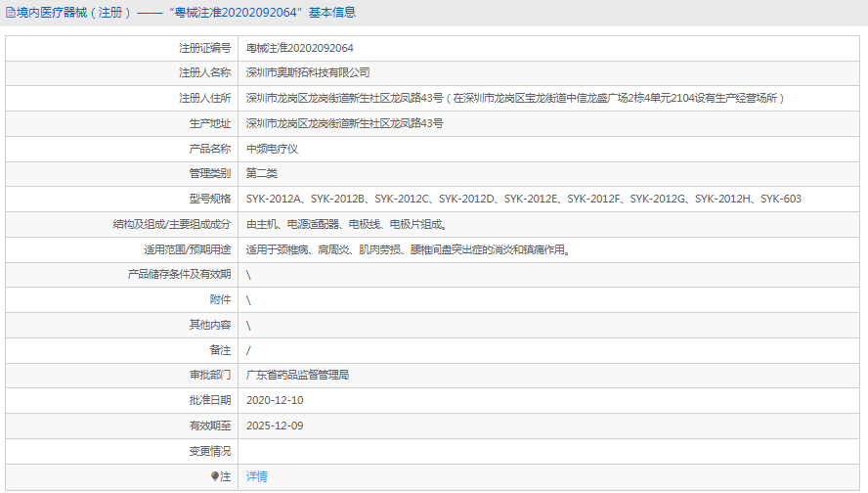Click the backslash value in 产品储存条件及有效期 row
Viewport: 868px width, 493px height.
coord(248,275)
